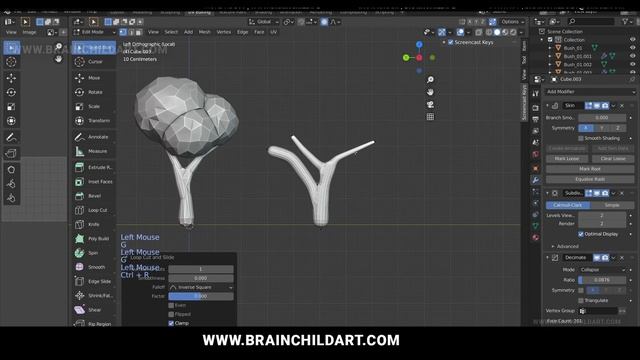The height and width of the screenshot is (360, 640).
Task: Open the Decimate Mode Collapse dropdown
Action: point(602,270)
